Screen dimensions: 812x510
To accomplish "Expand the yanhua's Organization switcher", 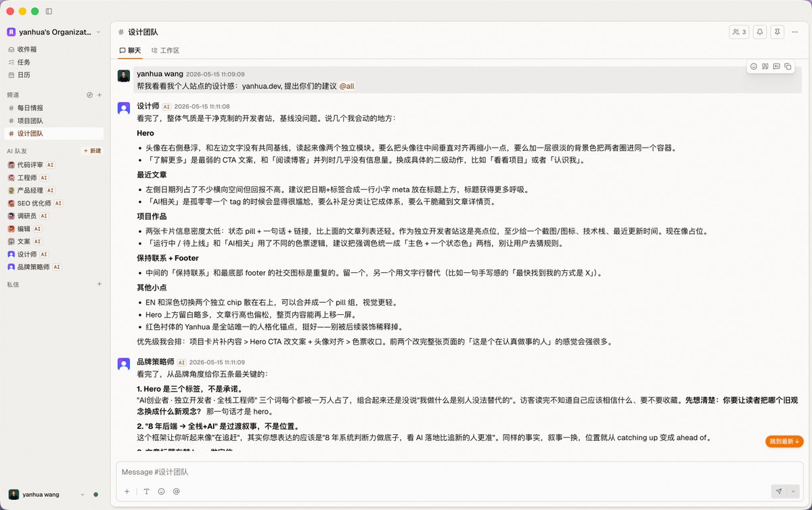I will pos(54,32).
